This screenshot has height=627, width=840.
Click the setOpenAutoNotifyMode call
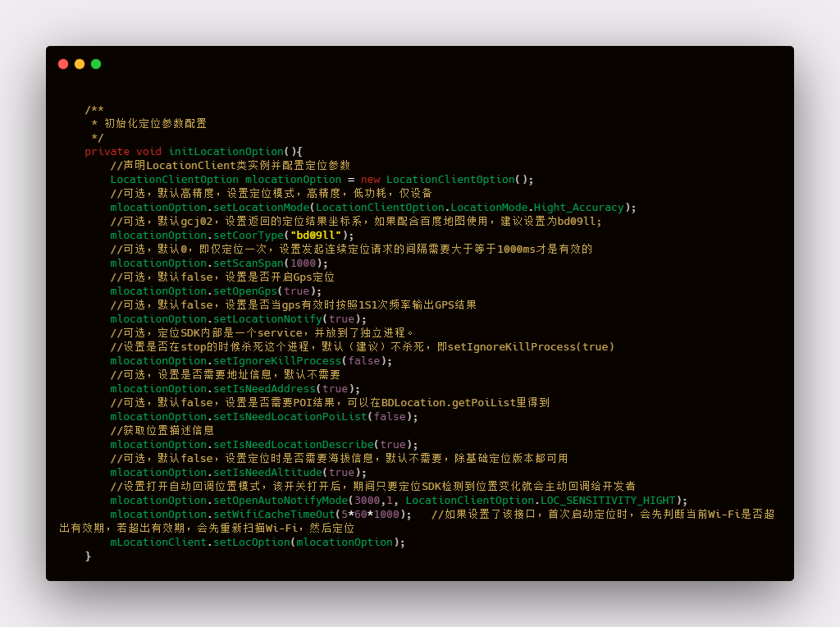pos(281,500)
